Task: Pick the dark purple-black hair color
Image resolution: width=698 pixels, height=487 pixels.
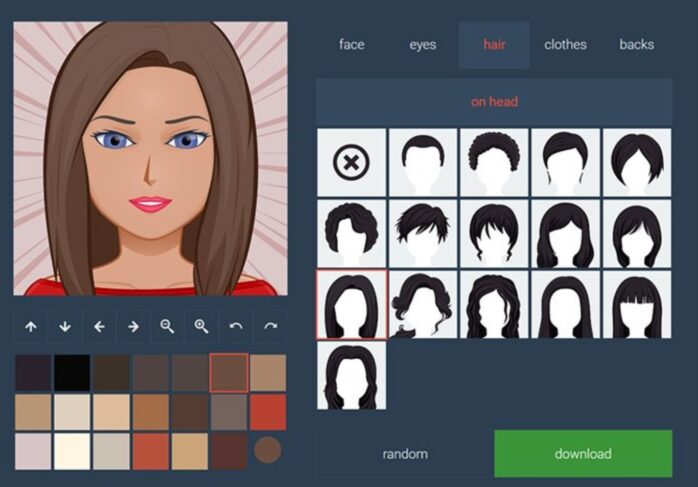Action: pyautogui.click(x=33, y=373)
